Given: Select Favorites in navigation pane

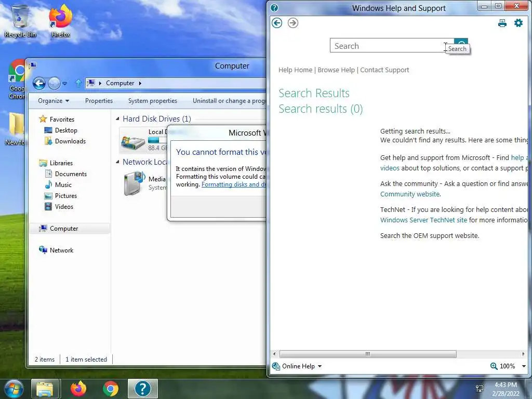Looking at the screenshot, I should 62,119.
